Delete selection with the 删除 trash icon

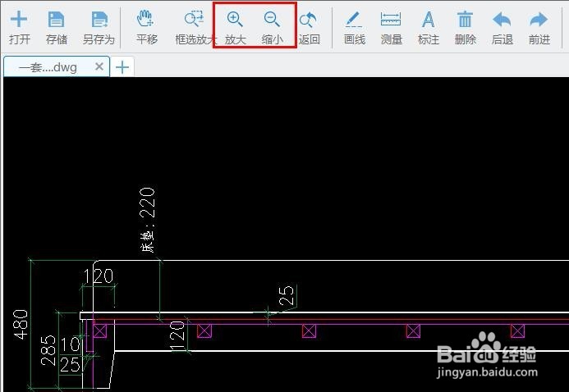pyautogui.click(x=466, y=27)
